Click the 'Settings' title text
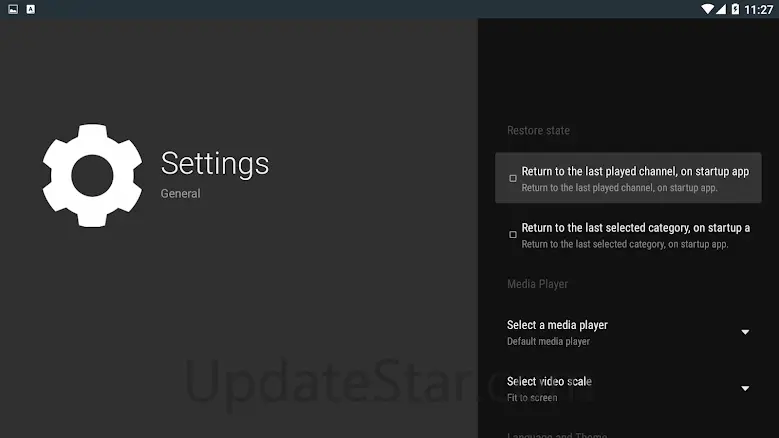 click(x=215, y=163)
